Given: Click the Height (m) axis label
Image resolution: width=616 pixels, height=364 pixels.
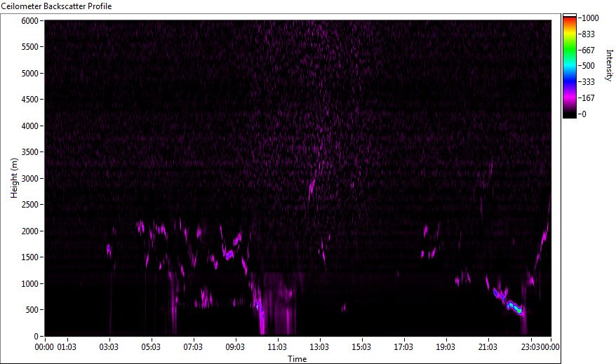Looking at the screenshot, I should [x=14, y=178].
